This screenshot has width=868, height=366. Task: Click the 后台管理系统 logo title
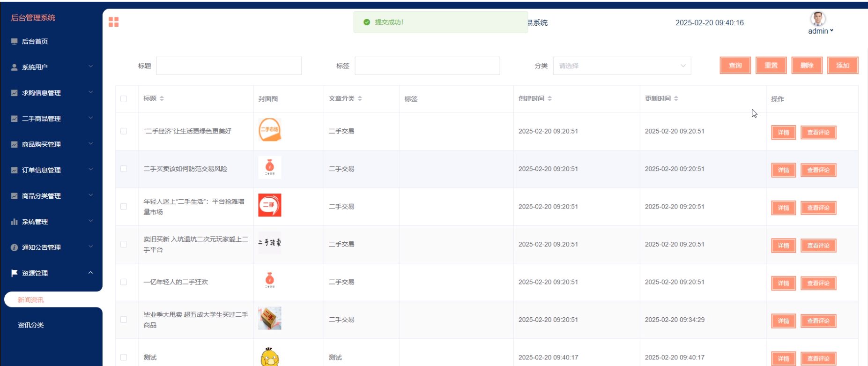pyautogui.click(x=33, y=18)
